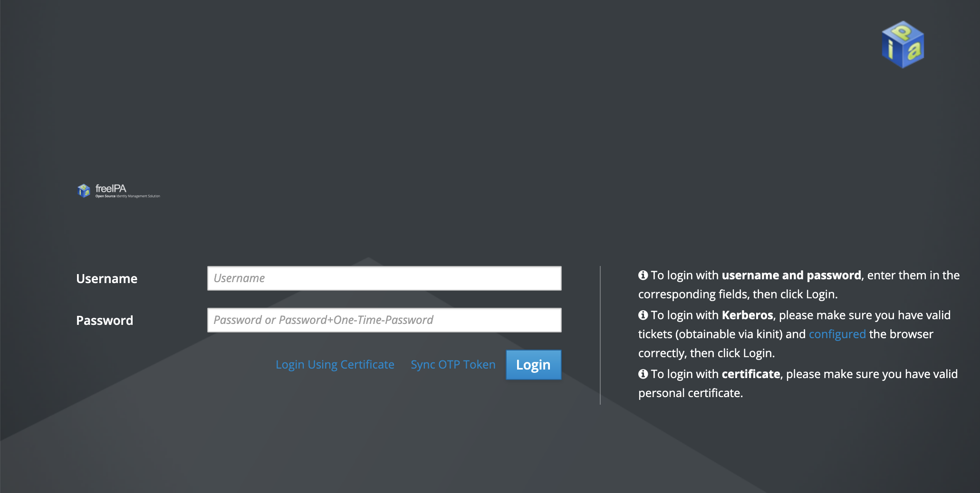980x493 pixels.
Task: Click the 'kinit' mention in the Kerberos tip
Action: [x=768, y=334]
